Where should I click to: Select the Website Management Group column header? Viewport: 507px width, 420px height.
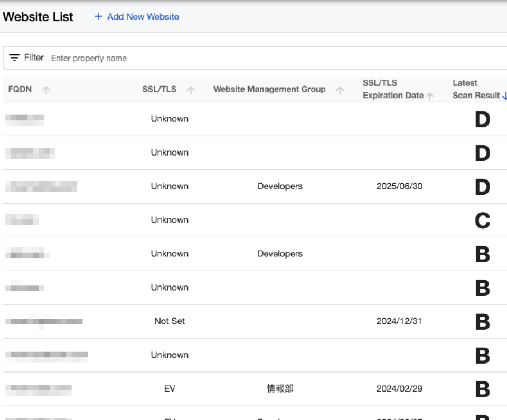269,90
